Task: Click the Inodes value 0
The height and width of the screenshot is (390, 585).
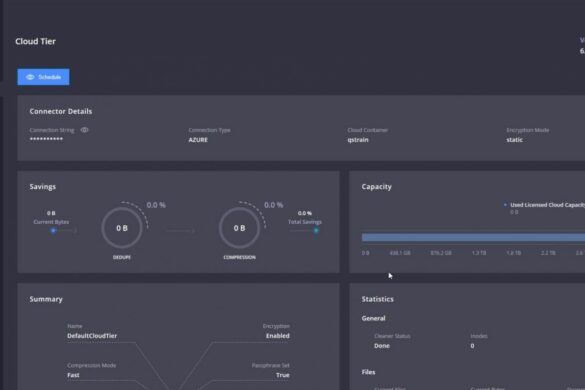Action: point(472,346)
